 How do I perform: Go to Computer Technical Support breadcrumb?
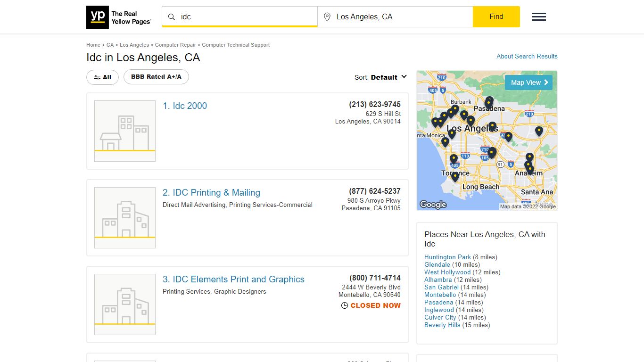(x=236, y=45)
